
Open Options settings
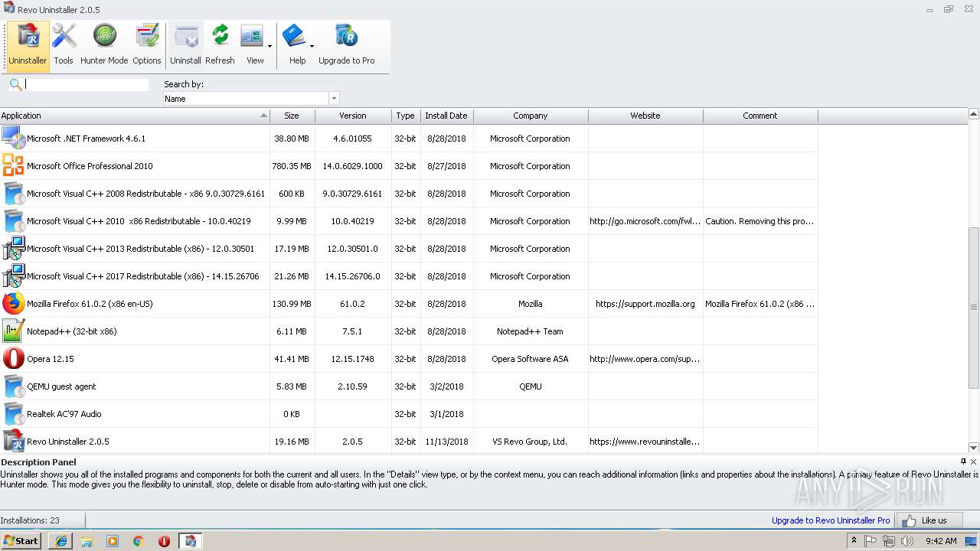146,46
